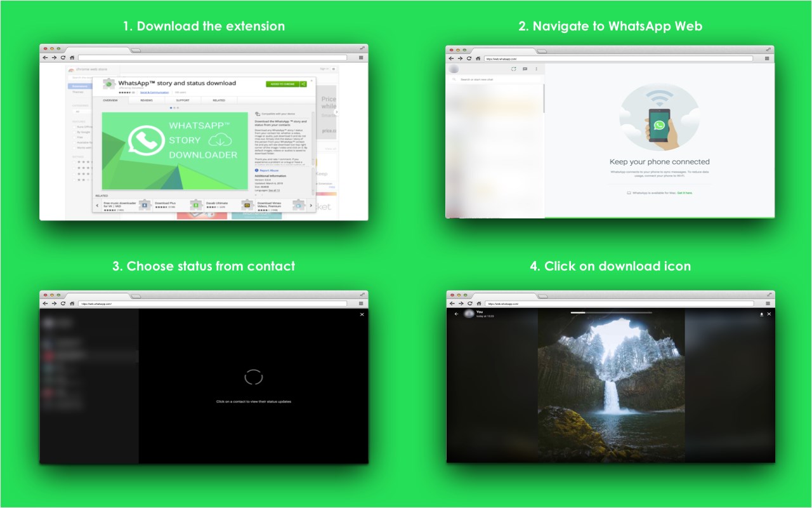Open the blurred avatar next to 'You' in step 4
Image resolution: width=812 pixels, height=508 pixels.
pyautogui.click(x=469, y=314)
